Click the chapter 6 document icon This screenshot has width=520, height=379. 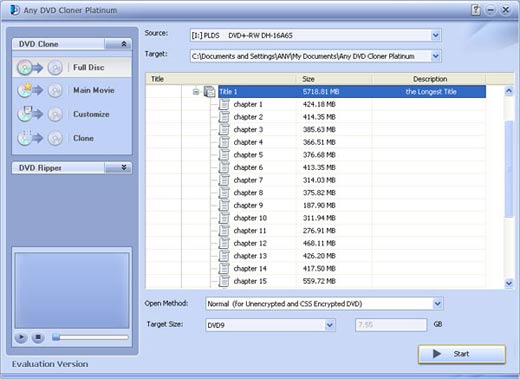pos(224,168)
